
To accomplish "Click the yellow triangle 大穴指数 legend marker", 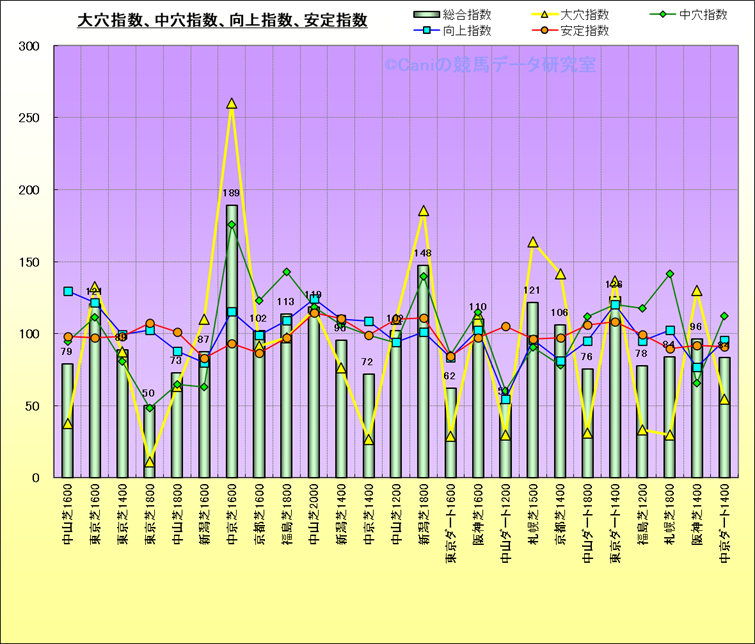I will 544,15.
